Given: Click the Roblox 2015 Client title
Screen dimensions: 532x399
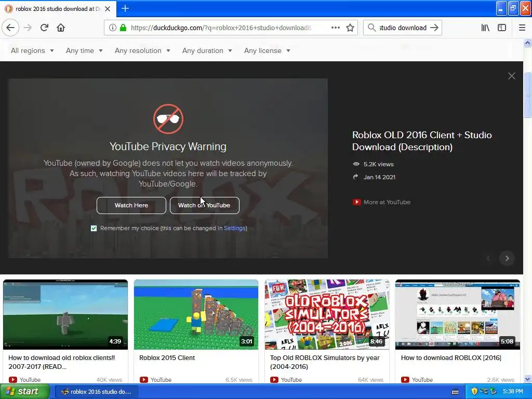Looking at the screenshot, I should point(167,357).
